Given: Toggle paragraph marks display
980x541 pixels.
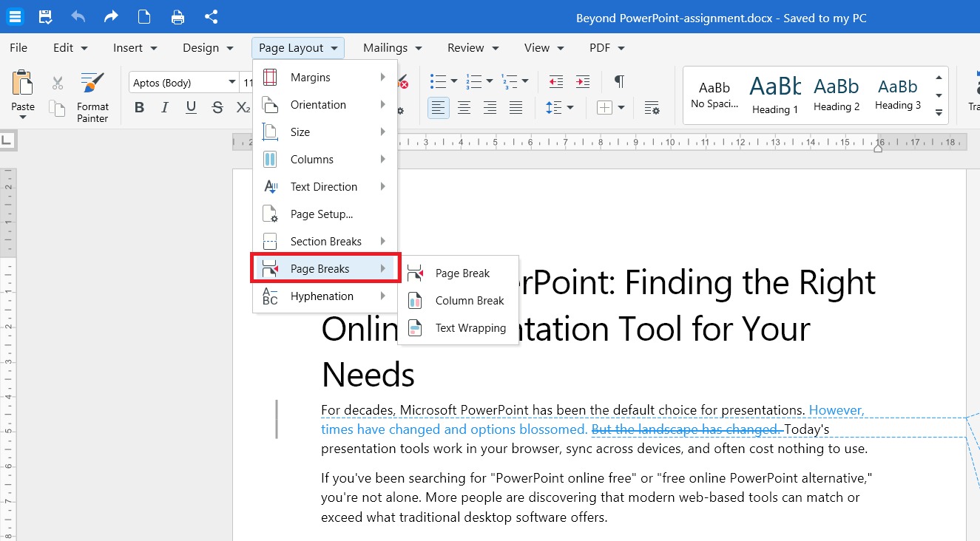Looking at the screenshot, I should 620,81.
